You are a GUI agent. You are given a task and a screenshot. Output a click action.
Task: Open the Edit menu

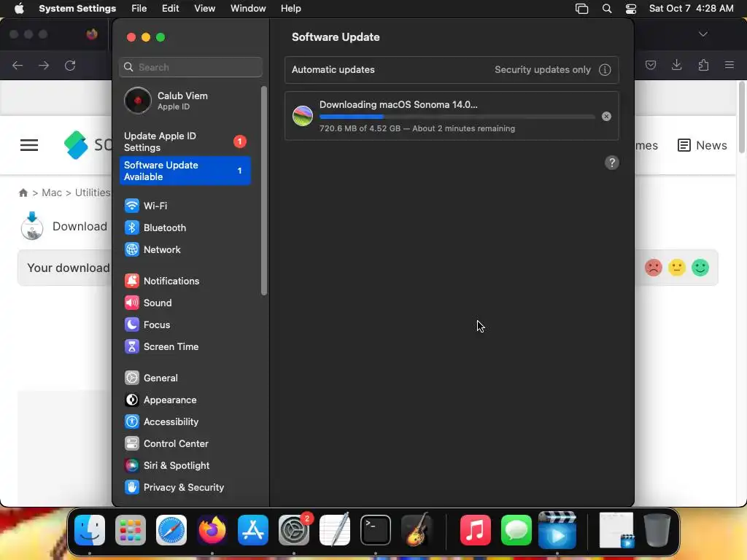[x=170, y=9]
